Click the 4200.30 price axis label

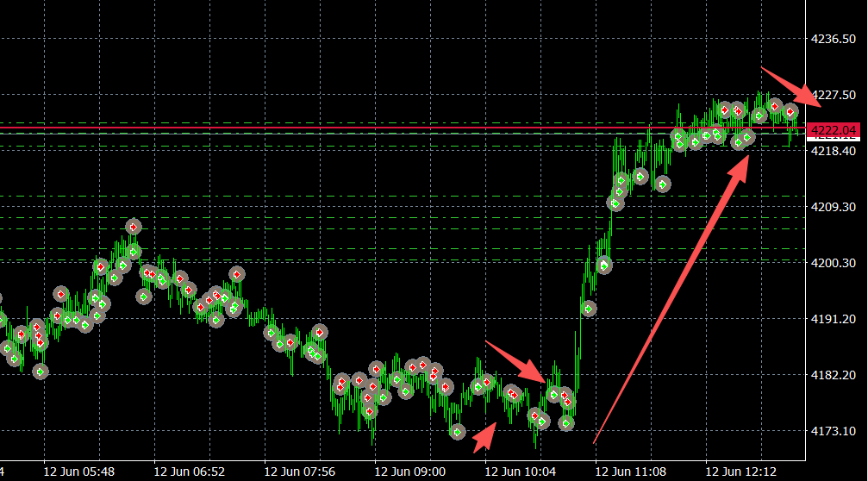click(x=834, y=263)
